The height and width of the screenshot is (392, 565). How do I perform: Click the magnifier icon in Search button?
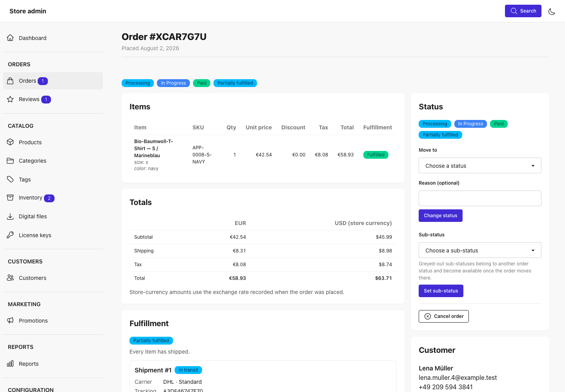[514, 11]
